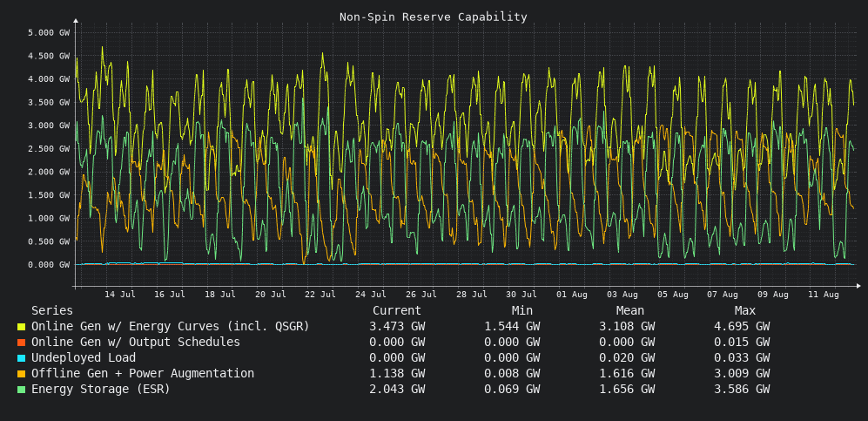Click the 11 Aug x-axis label
The height and width of the screenshot is (421, 868).
[823, 295]
